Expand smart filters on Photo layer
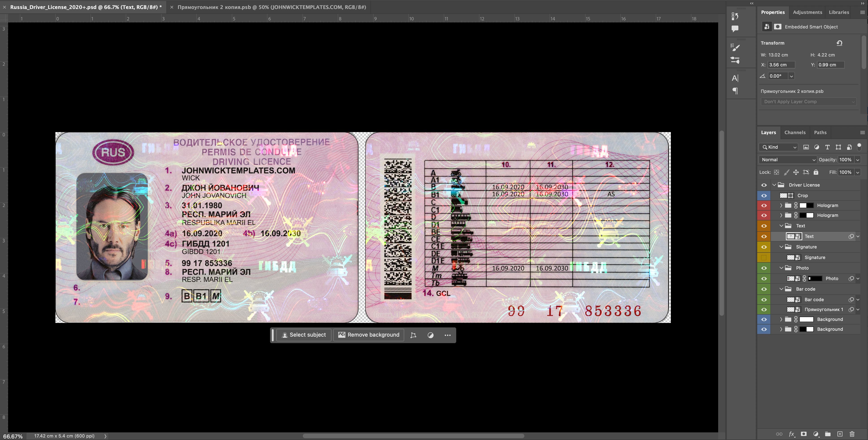Image resolution: width=868 pixels, height=440 pixels. click(858, 279)
